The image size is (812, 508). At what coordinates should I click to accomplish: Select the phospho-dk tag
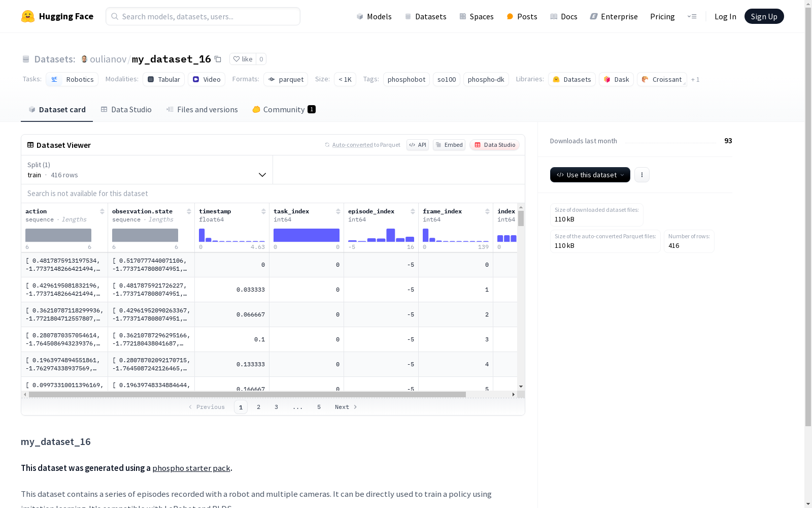[486, 79]
